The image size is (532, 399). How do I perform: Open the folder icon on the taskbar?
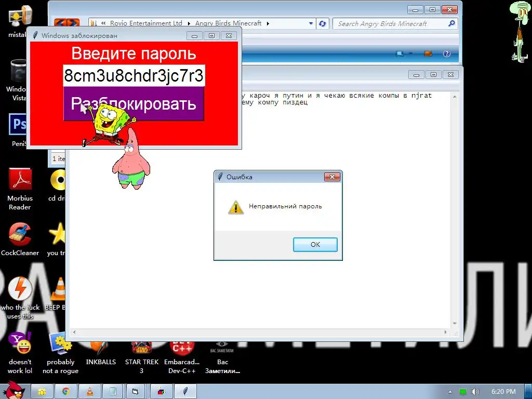coord(42,392)
